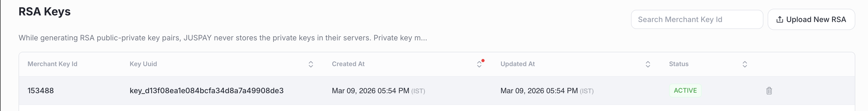
Task: Click the Updated At date in the row
Action: click(539, 91)
